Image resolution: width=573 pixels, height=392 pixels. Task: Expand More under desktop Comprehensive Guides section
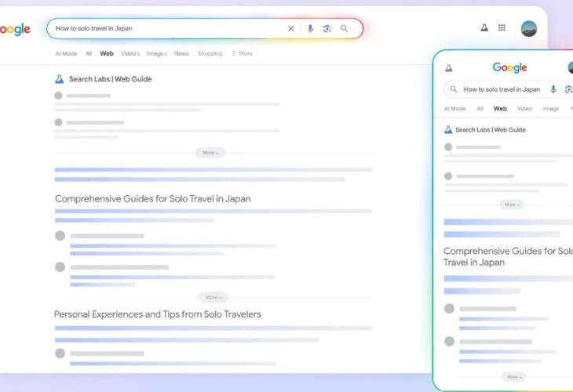pyautogui.click(x=212, y=297)
